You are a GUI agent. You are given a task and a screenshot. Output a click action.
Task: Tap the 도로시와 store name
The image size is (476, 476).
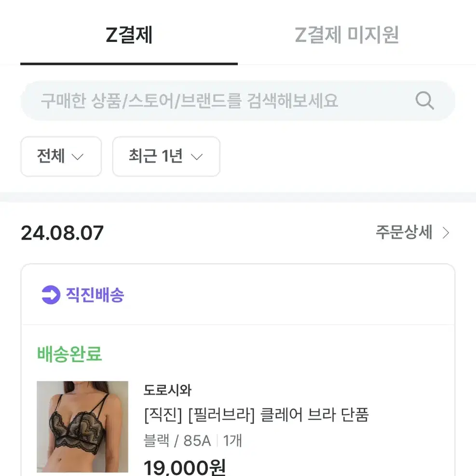[x=167, y=390]
